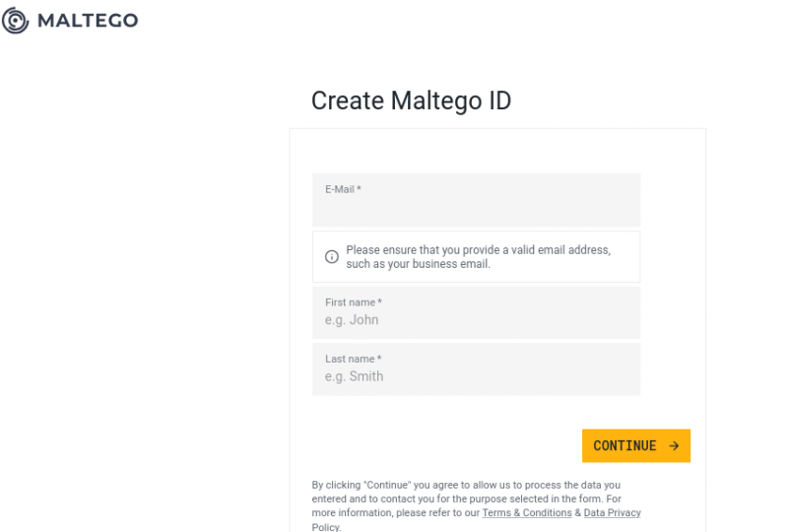Click the 'e.g. Smith' placeholder text
Screen dimensions: 788x532
[x=354, y=376]
